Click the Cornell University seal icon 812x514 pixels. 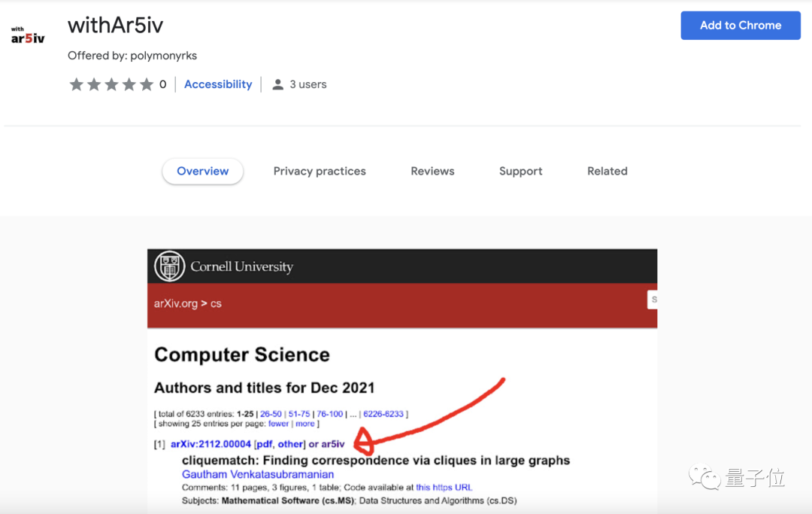(169, 266)
